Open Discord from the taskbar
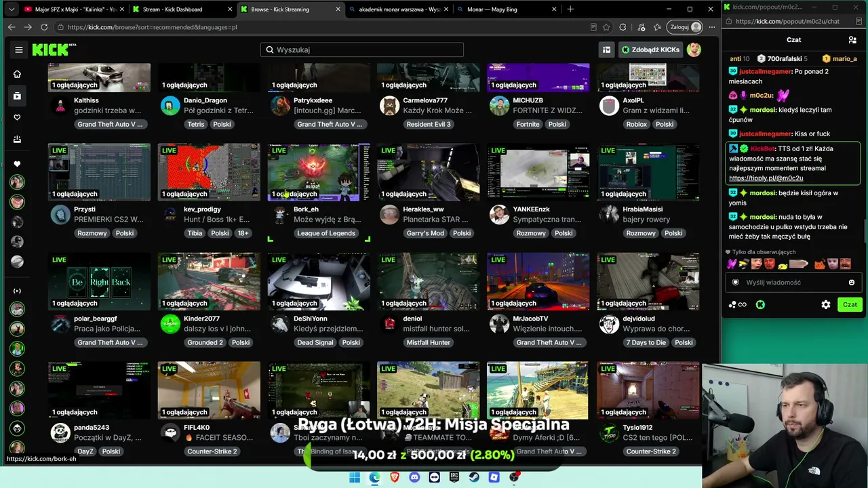The width and height of the screenshot is (868, 488). [414, 477]
